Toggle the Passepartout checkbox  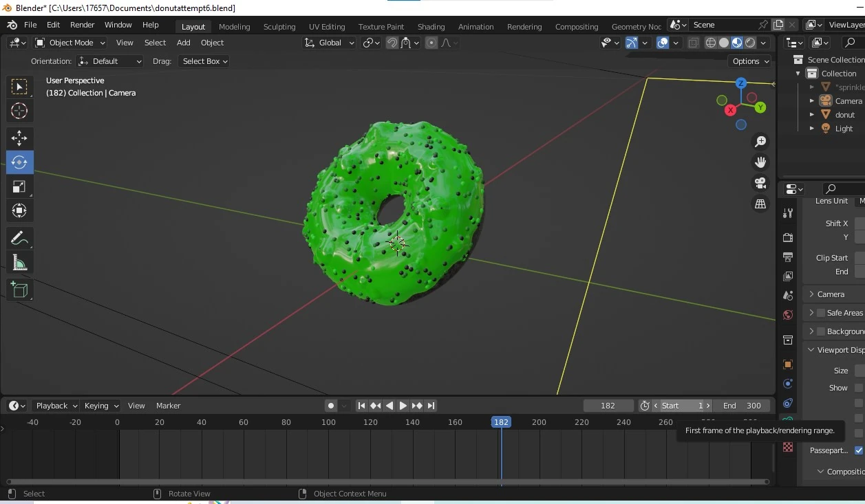[x=858, y=450]
